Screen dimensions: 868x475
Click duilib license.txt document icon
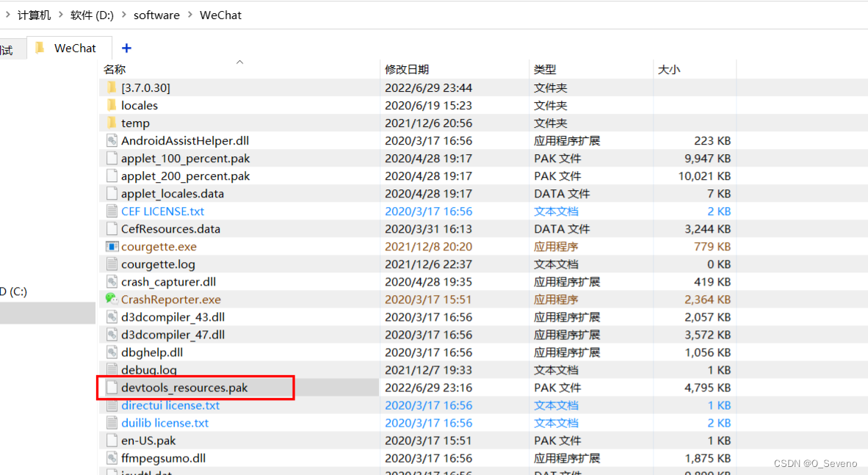tap(112, 423)
